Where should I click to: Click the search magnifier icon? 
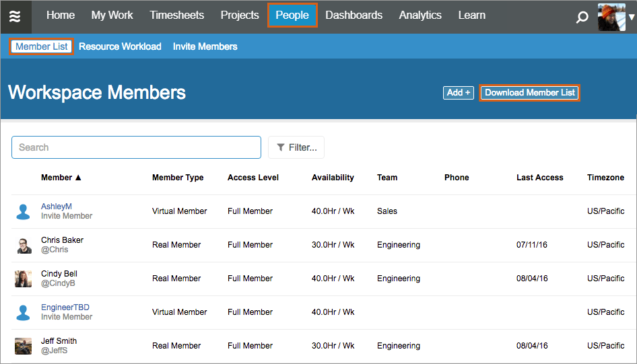click(582, 17)
